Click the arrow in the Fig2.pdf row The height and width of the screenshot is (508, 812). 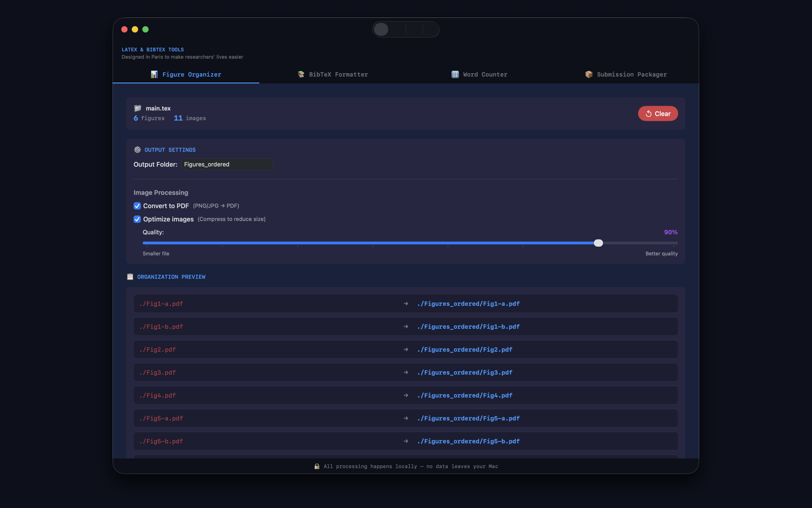(406, 349)
